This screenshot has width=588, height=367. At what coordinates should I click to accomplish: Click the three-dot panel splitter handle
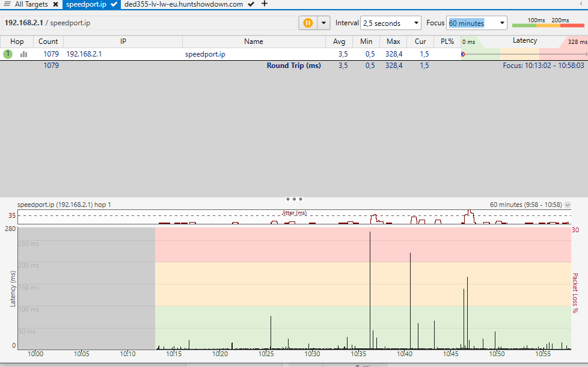pyautogui.click(x=294, y=199)
